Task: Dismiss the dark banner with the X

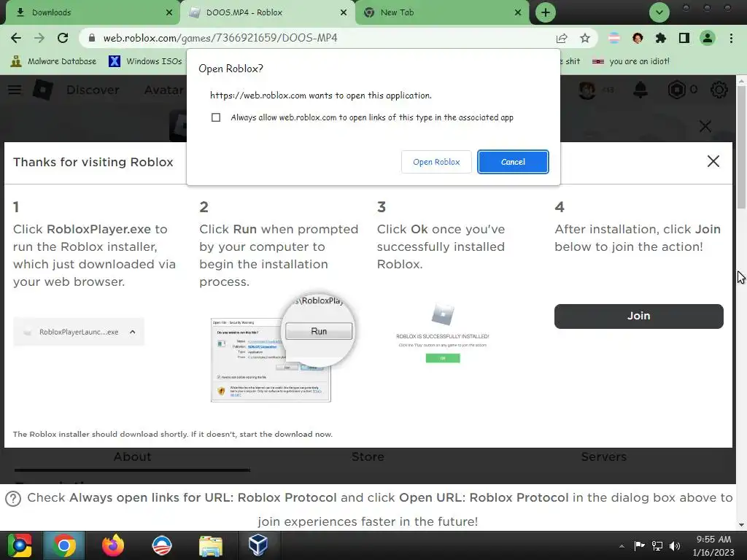Action: [x=705, y=126]
